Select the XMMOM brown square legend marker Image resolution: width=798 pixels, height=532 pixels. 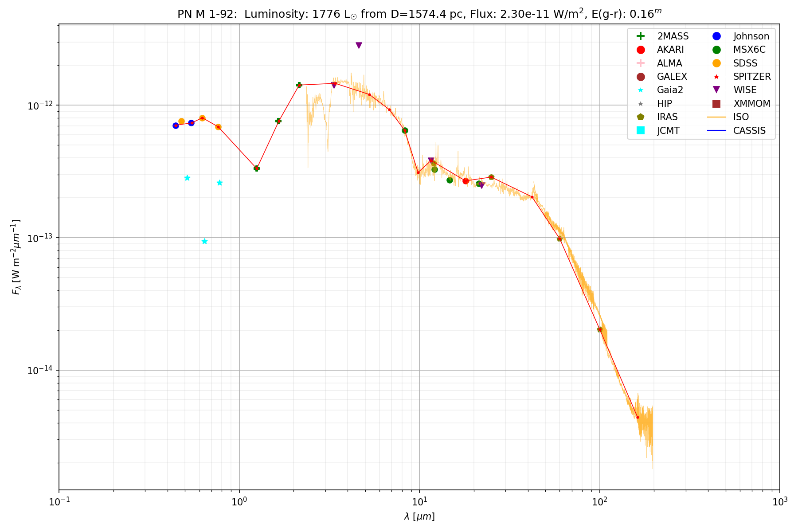pyautogui.click(x=716, y=104)
